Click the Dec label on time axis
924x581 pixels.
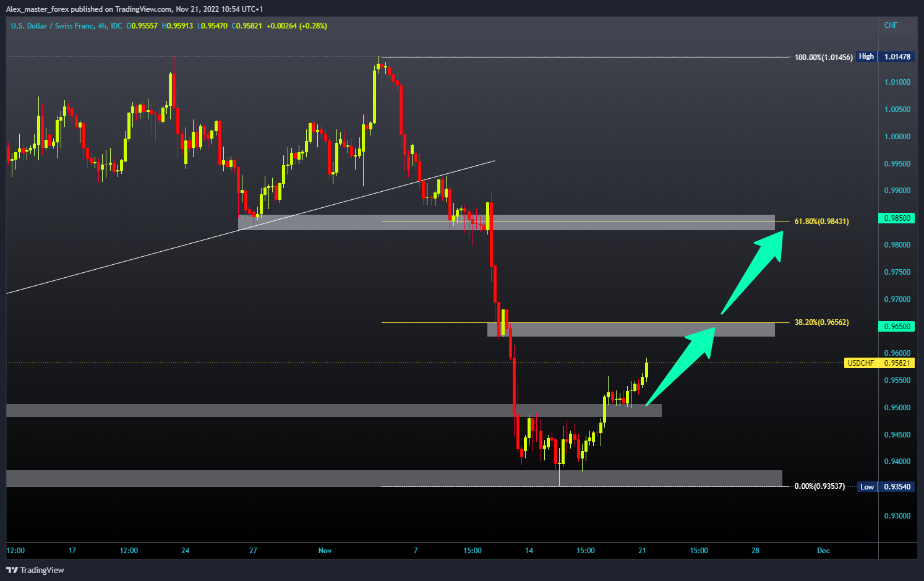point(823,550)
